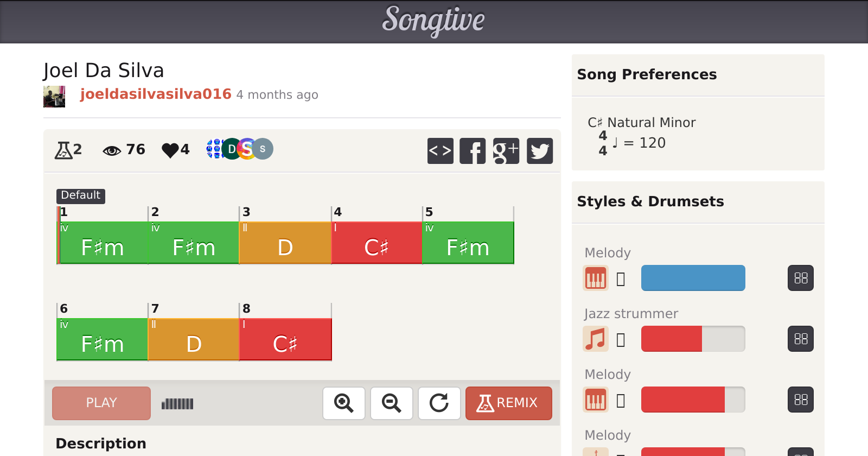Open the dark pattern button beside blue Melody bar

pos(801,278)
